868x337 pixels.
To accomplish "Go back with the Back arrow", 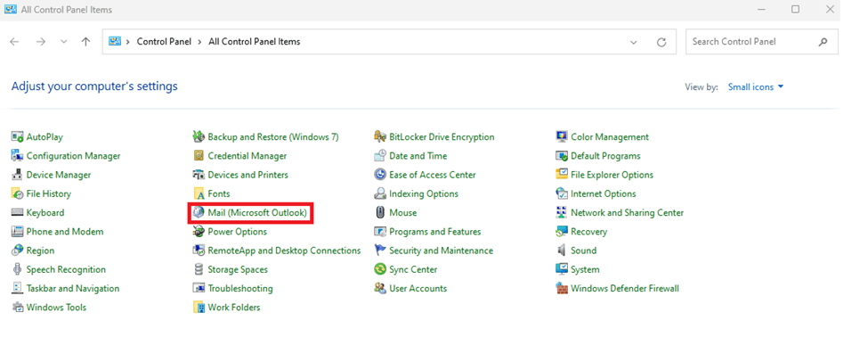I will [x=15, y=42].
